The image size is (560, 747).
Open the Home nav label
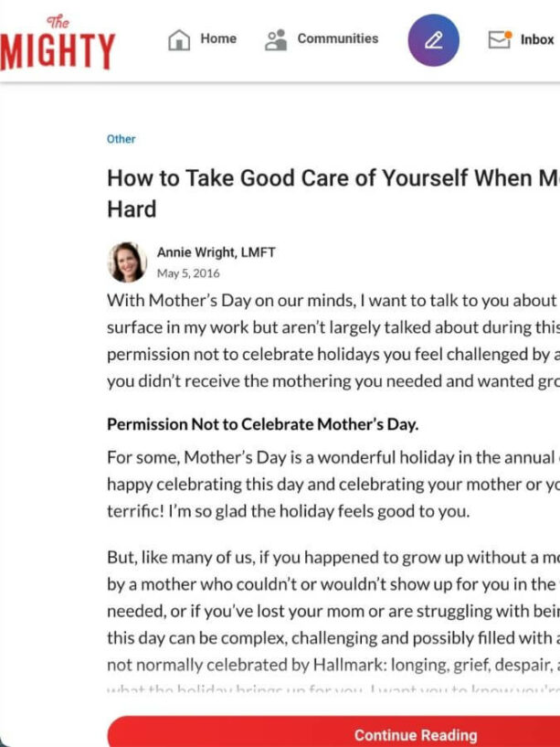(218, 38)
